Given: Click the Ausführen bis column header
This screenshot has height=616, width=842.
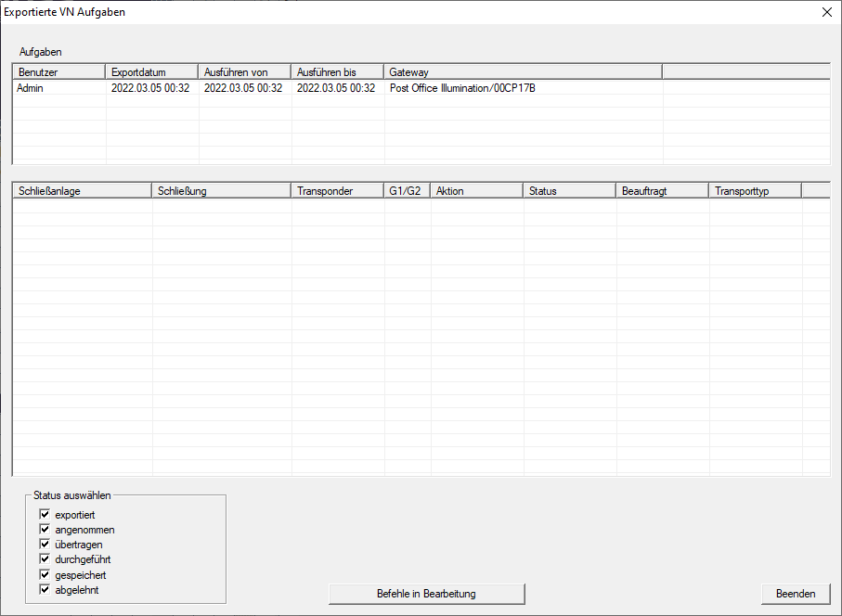Looking at the screenshot, I should click(x=338, y=71).
